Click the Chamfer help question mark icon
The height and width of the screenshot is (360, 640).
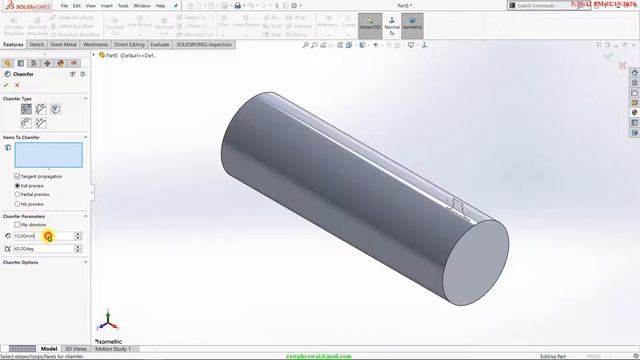click(82, 74)
